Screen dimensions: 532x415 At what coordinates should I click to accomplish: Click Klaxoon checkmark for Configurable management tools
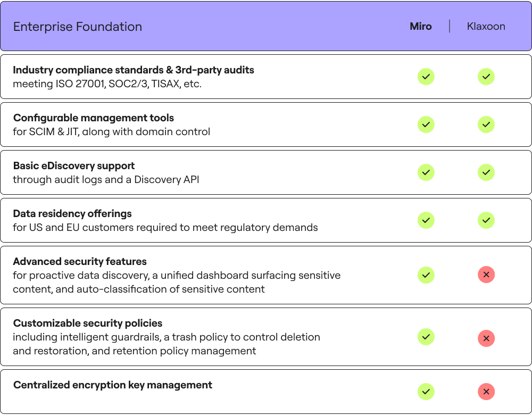(x=486, y=124)
